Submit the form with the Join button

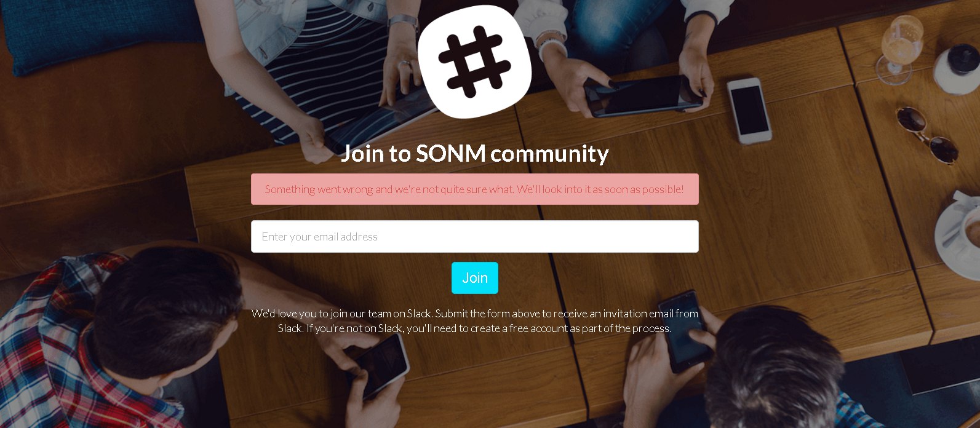pyautogui.click(x=474, y=278)
